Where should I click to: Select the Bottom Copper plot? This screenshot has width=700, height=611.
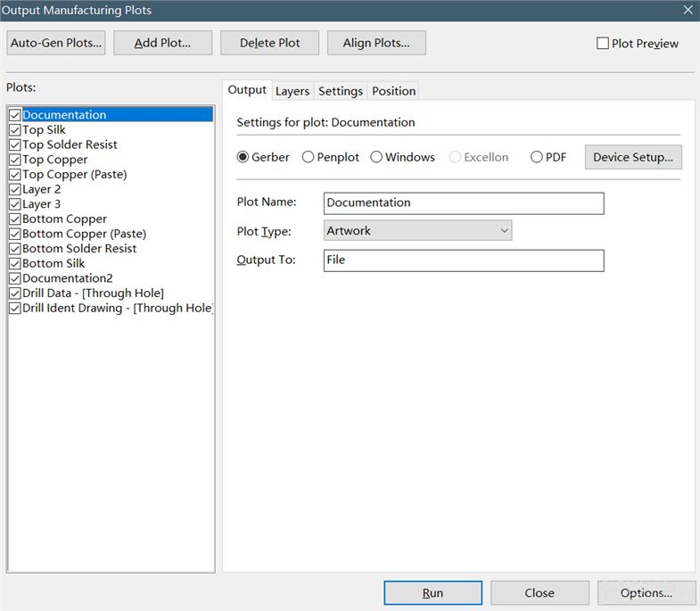(65, 219)
